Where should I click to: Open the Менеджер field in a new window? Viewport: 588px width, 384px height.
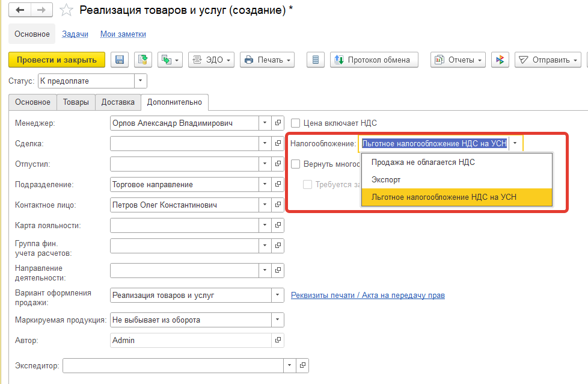pos(277,123)
